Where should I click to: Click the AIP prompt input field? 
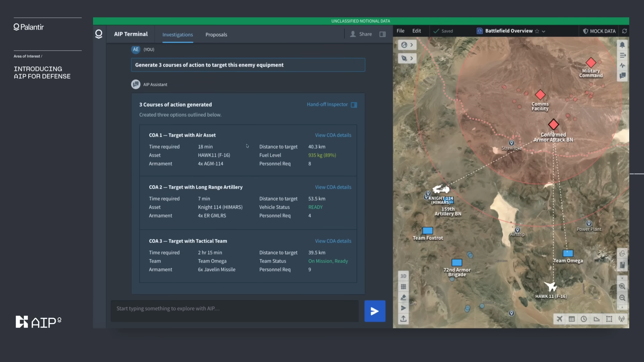pyautogui.click(x=235, y=309)
